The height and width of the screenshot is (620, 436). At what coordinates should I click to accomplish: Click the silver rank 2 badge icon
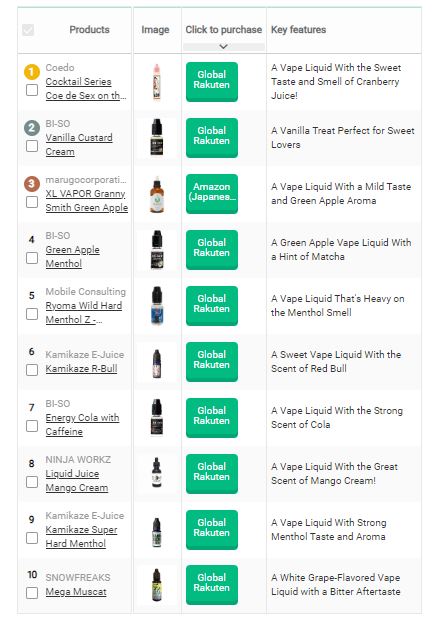click(32, 128)
